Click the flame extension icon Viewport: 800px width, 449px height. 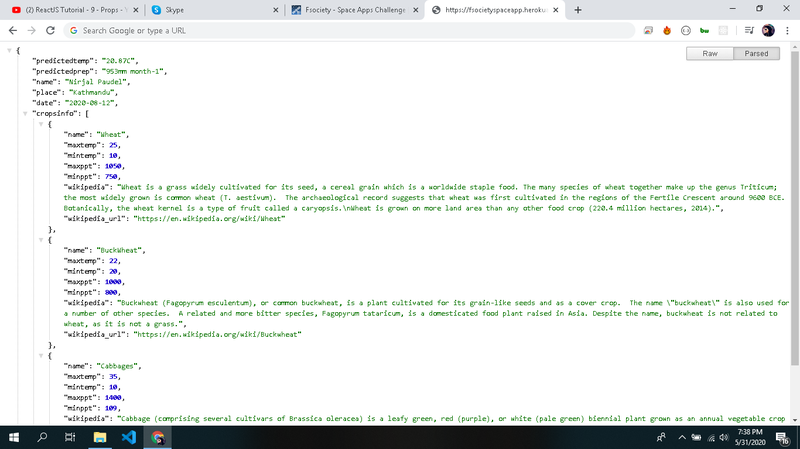(x=667, y=31)
